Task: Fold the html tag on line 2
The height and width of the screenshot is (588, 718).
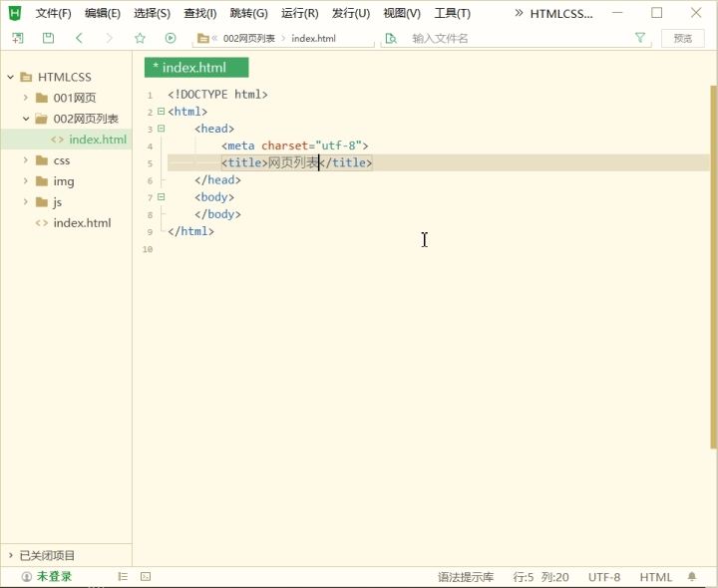Action: point(162,112)
